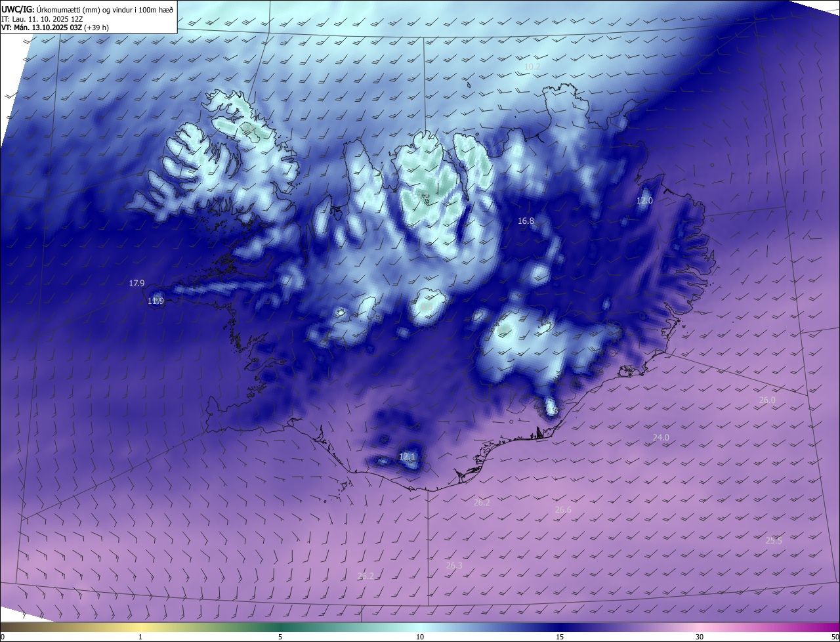
Task: Click the 17.9 value label on the map
Action: [136, 283]
